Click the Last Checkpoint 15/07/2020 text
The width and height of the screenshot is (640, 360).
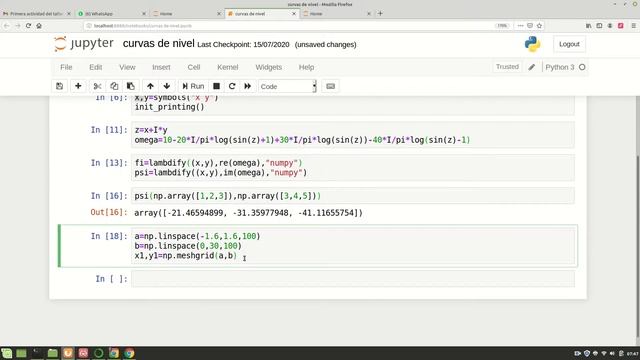point(243,44)
